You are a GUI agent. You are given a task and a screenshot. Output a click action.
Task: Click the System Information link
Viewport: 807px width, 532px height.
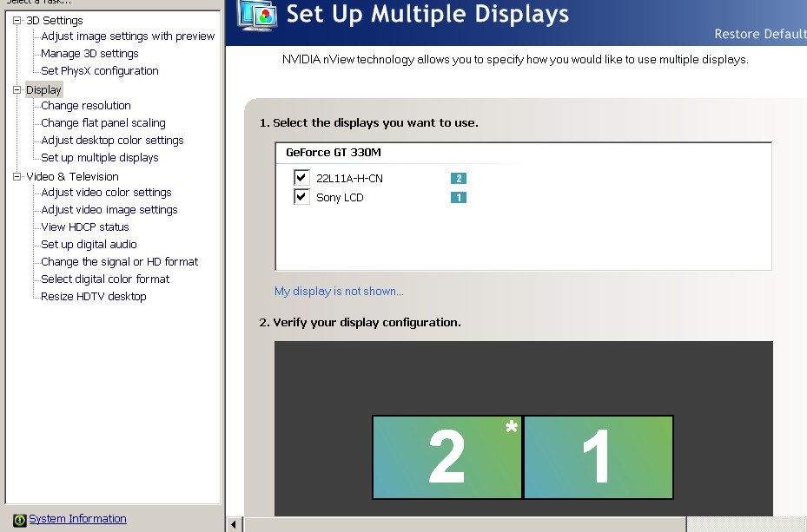click(77, 519)
